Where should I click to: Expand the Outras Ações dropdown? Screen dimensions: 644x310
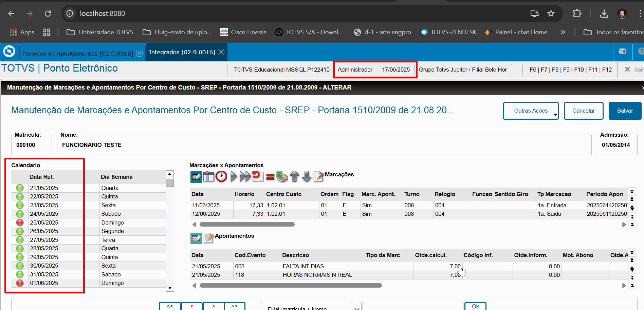531,111
